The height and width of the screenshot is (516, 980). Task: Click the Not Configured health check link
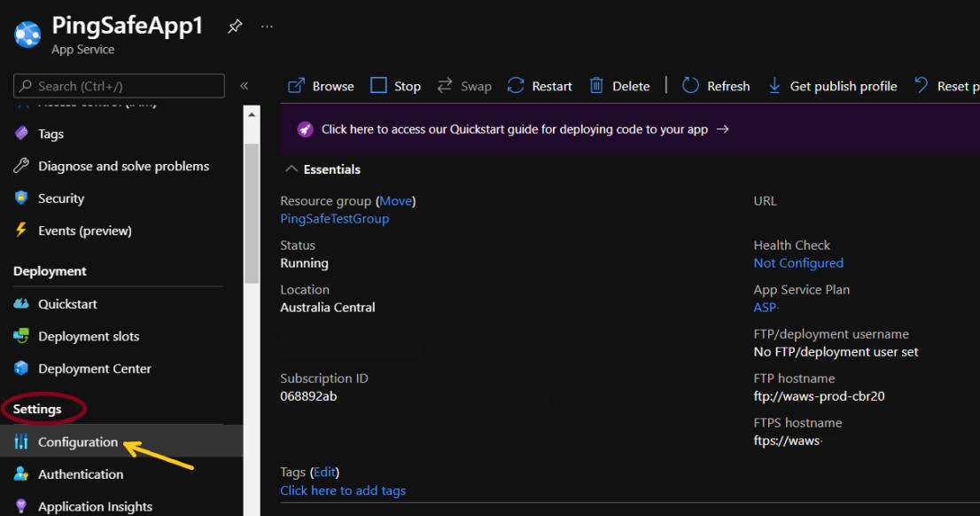pos(797,263)
